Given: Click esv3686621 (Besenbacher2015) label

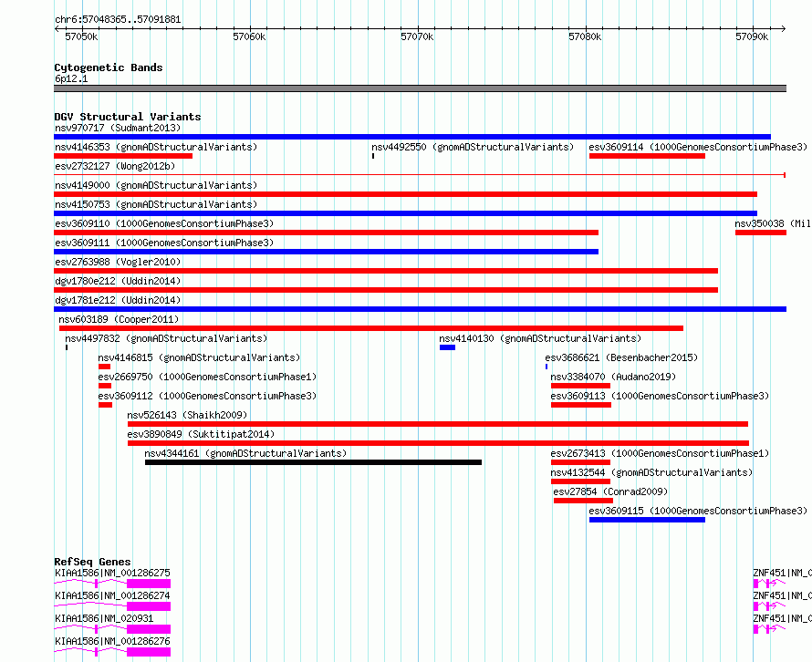Looking at the screenshot, I should 621,357.
